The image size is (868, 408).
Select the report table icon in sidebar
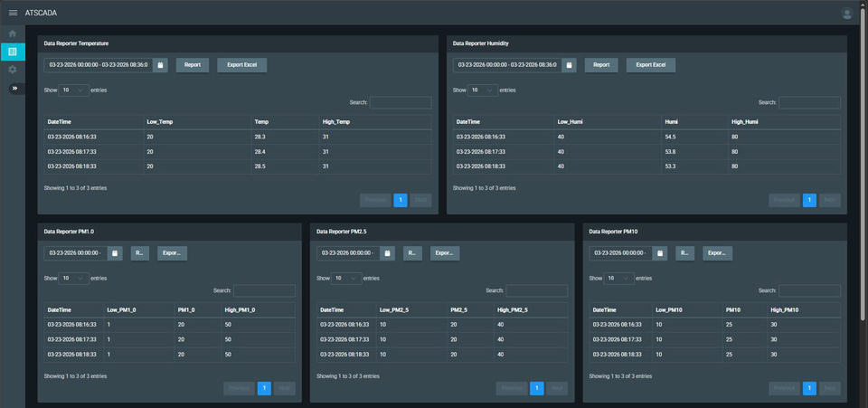(x=12, y=52)
